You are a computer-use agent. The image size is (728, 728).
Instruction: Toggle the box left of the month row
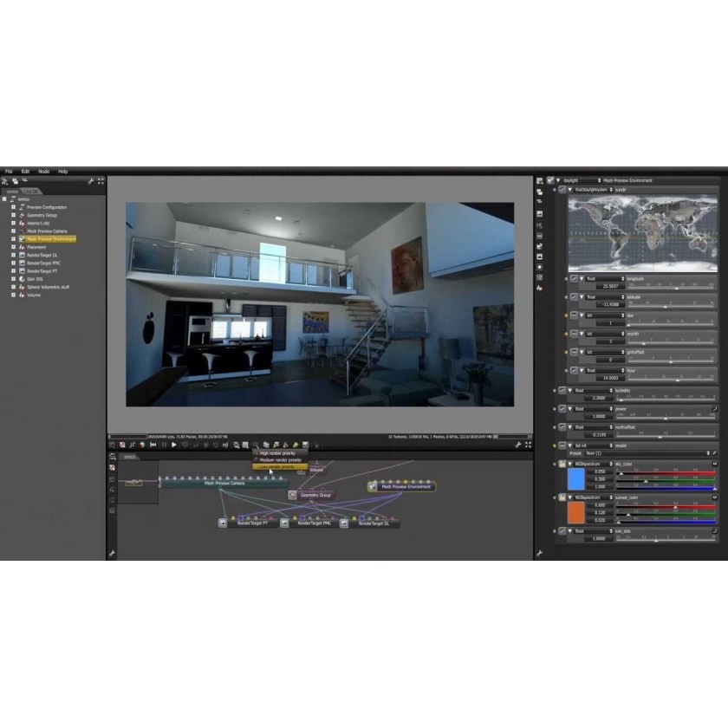574,334
